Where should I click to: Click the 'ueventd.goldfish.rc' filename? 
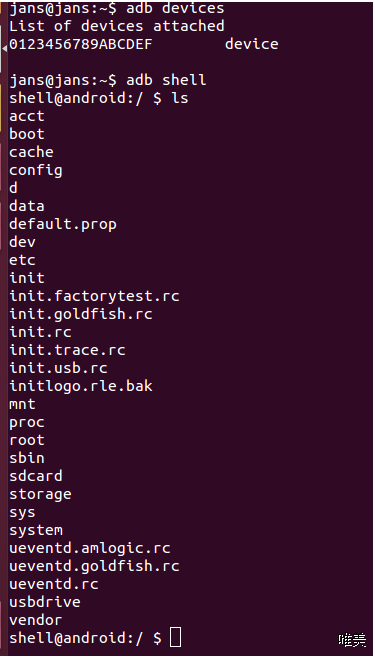click(x=94, y=566)
